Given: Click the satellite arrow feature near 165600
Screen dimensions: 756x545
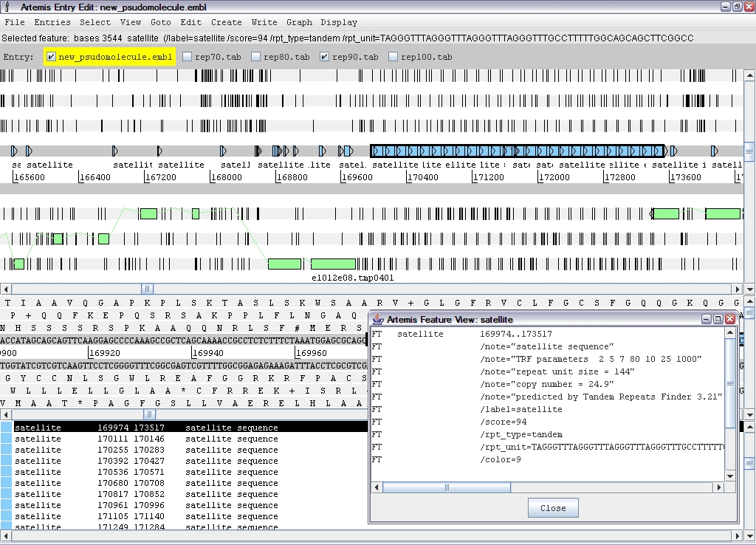Looking at the screenshot, I should [x=15, y=151].
